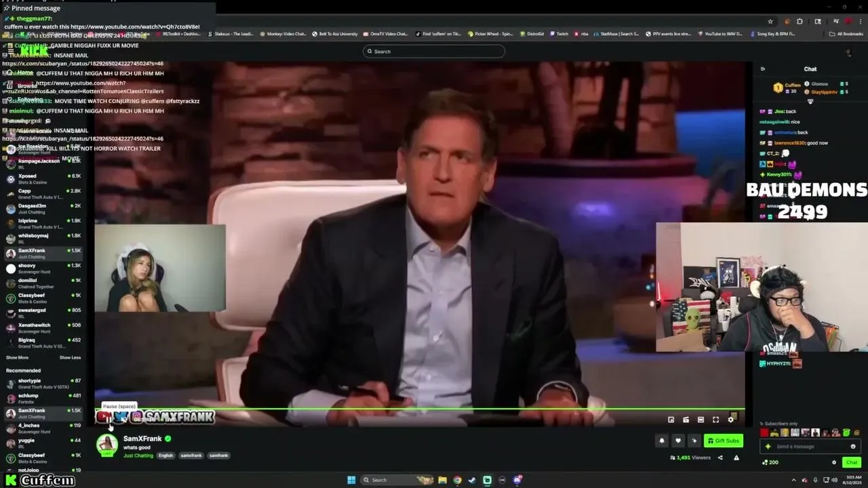Open sweatergxd channel in the sidebar
The image size is (868, 488).
coord(42,312)
